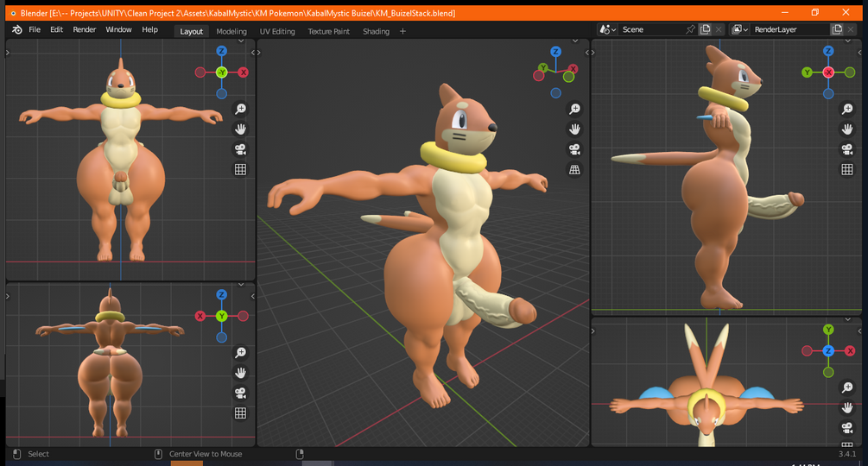Click zoom icon in the center perspective viewport
Screen dimensions: 868x466
[x=574, y=109]
